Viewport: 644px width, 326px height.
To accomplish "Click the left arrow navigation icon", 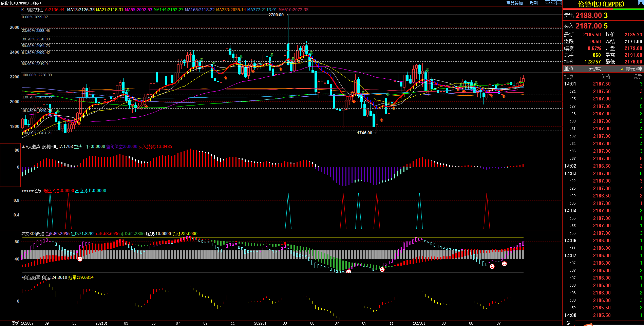I will coord(547,3).
